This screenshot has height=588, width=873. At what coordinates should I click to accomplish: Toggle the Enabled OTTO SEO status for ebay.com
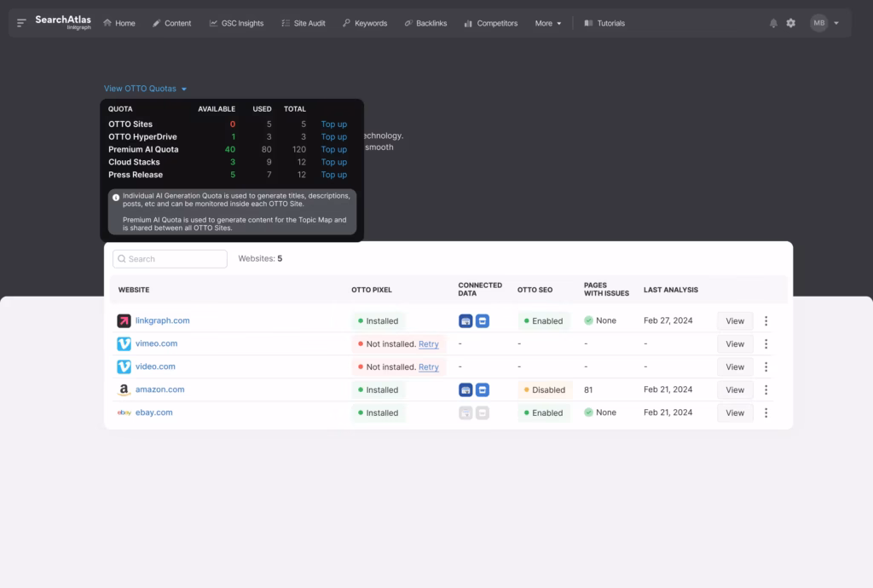pyautogui.click(x=543, y=412)
